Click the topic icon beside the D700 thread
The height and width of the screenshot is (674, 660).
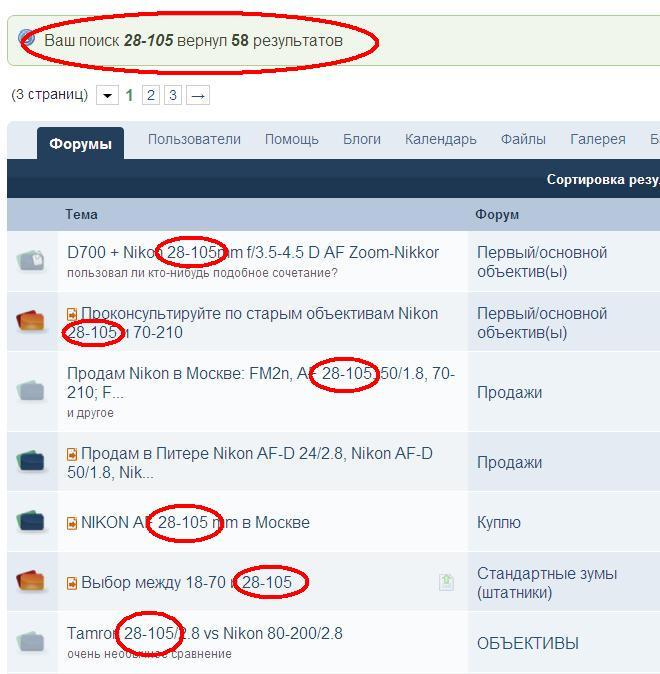click(31, 260)
